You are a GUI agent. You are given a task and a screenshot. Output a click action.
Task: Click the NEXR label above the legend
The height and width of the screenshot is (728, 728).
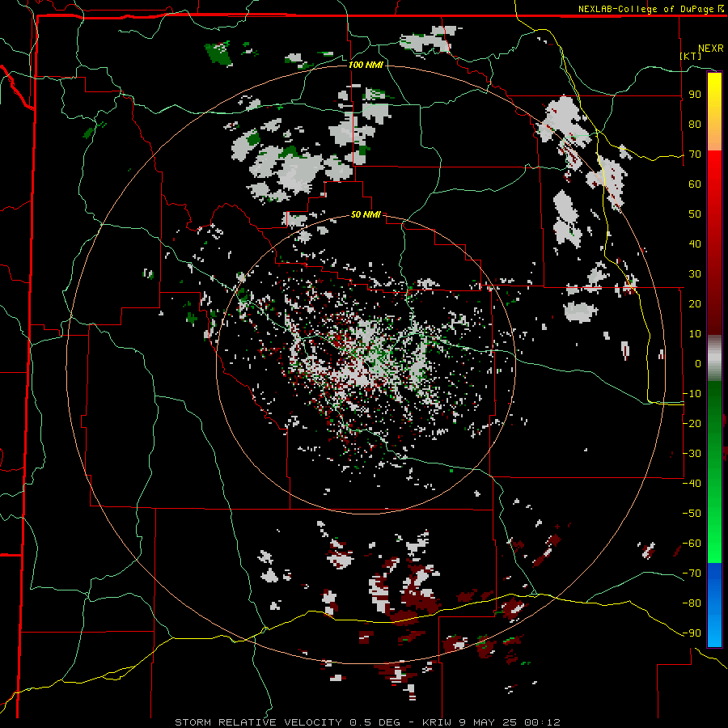(x=711, y=49)
